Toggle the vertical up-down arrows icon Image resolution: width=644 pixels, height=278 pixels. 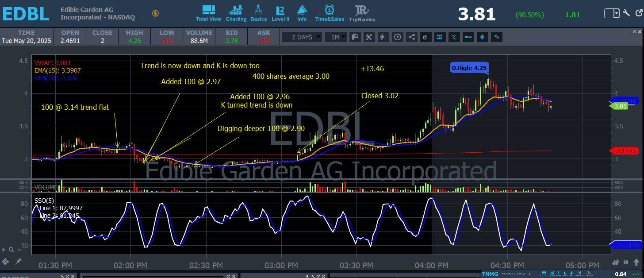[483, 37]
